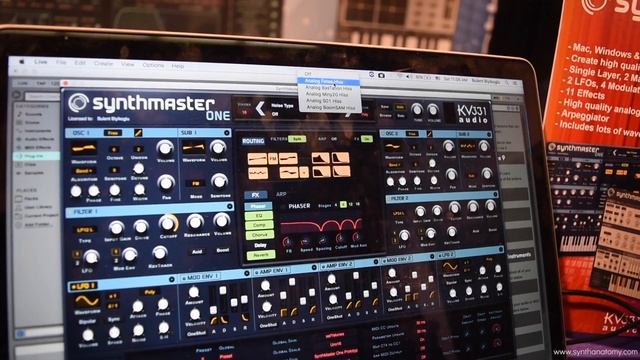Select 8 phaser stages option
Image resolution: width=640 pixels, height=360 pixels.
coord(343,204)
